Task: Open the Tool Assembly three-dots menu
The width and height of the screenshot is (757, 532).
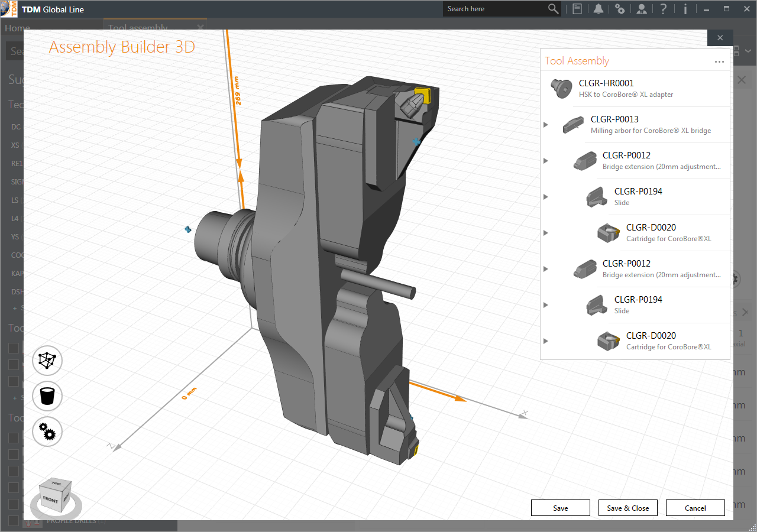Action: (x=719, y=61)
